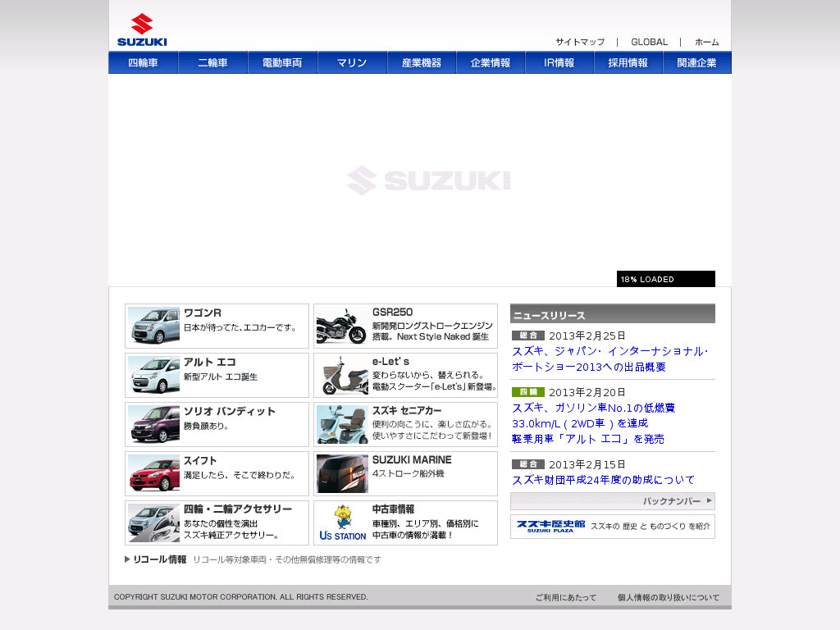The image size is (840, 630).
Task: Open the スズキ歴史館 SUZUKI PLAZA banner
Action: pos(612,527)
